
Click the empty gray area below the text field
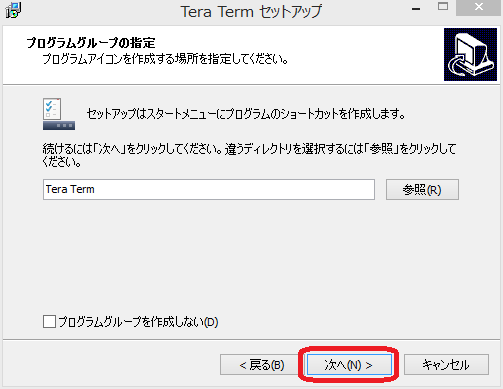pyautogui.click(x=250, y=257)
